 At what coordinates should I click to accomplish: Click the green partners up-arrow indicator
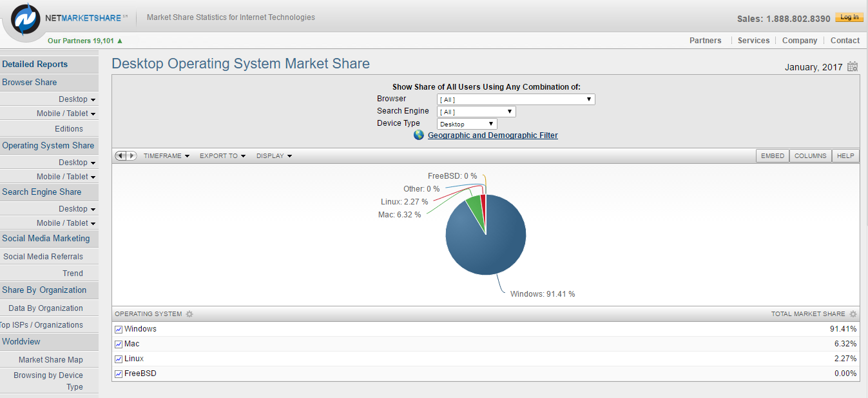pos(120,41)
